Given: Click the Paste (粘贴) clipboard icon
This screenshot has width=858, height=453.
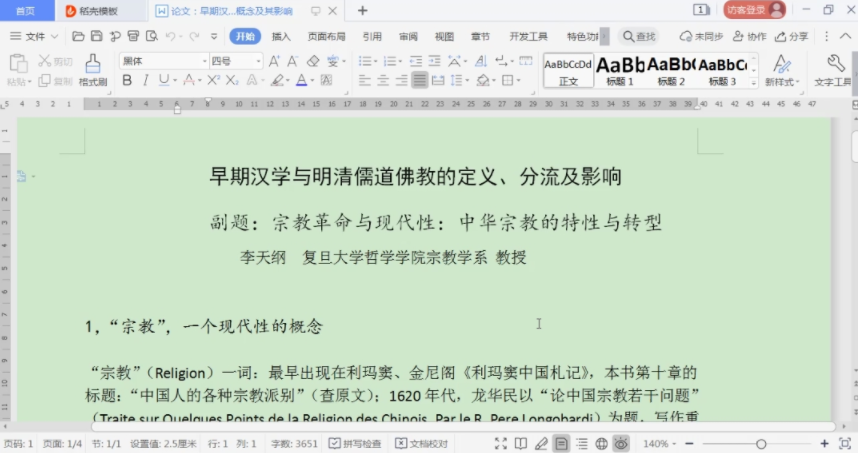Looking at the screenshot, I should coord(18,64).
